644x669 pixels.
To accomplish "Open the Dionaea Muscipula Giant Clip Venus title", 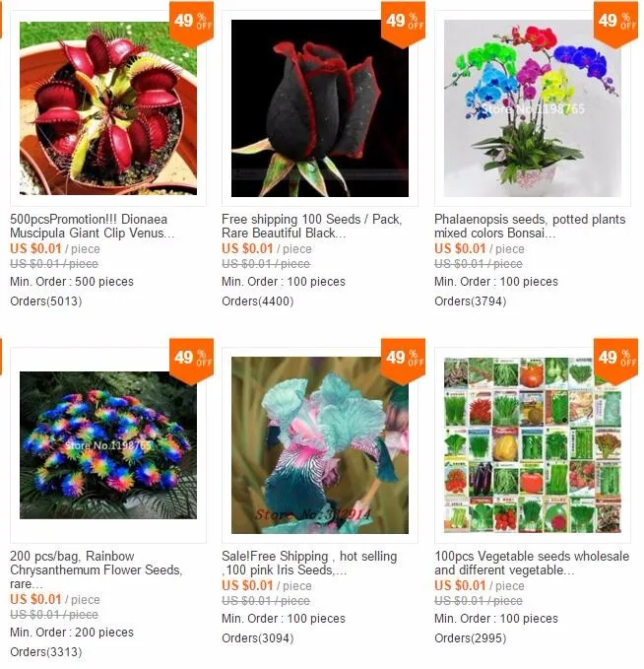I will pyautogui.click(x=93, y=227).
